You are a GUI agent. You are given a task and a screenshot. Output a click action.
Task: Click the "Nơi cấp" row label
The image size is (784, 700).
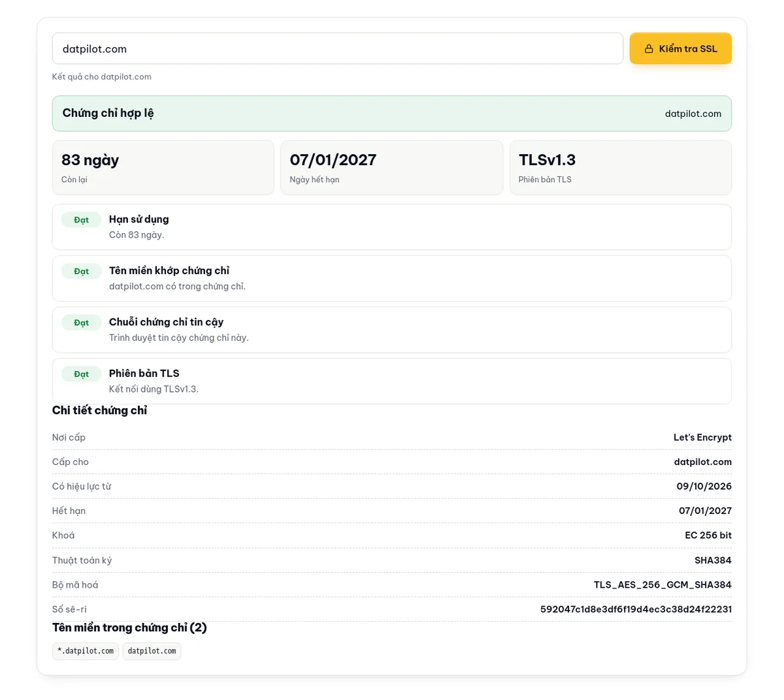(x=69, y=438)
